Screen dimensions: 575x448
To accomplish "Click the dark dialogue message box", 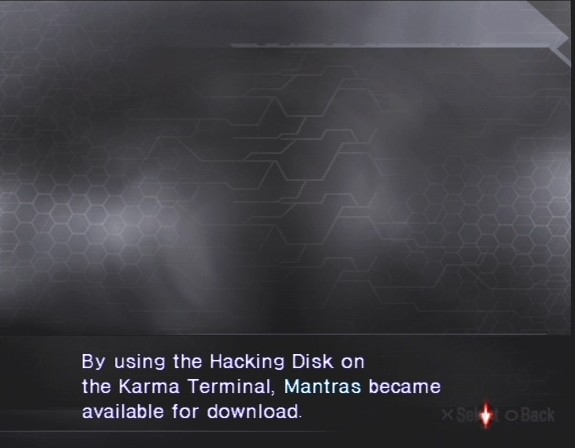I will pos(288,391).
